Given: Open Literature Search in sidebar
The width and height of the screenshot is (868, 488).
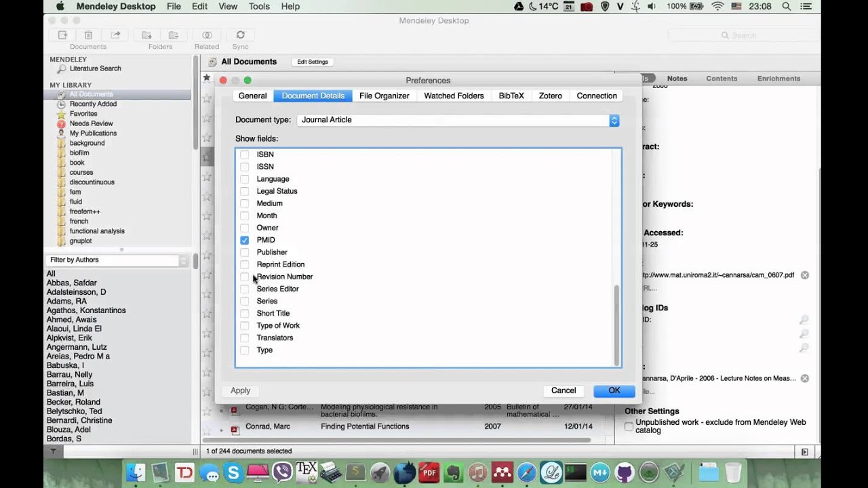Looking at the screenshot, I should coord(95,68).
